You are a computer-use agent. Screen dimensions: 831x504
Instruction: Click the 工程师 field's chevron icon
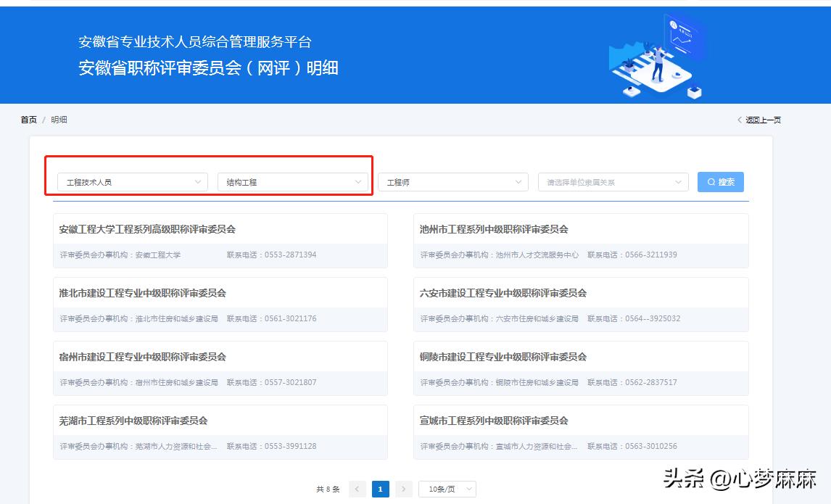coord(517,182)
